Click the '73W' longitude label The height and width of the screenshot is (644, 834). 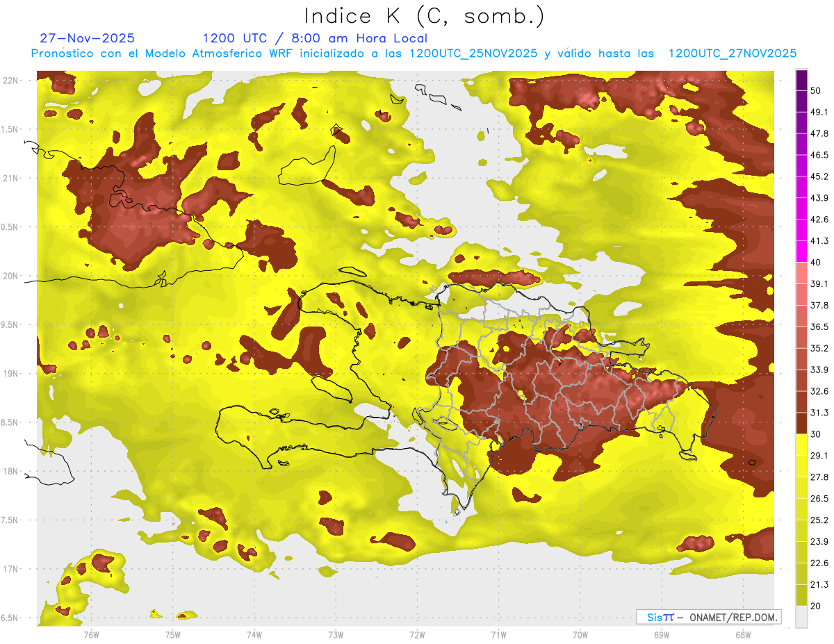coord(336,635)
